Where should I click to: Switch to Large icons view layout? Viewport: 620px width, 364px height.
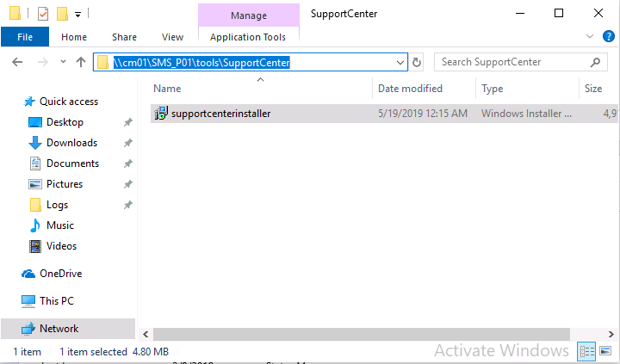605,350
